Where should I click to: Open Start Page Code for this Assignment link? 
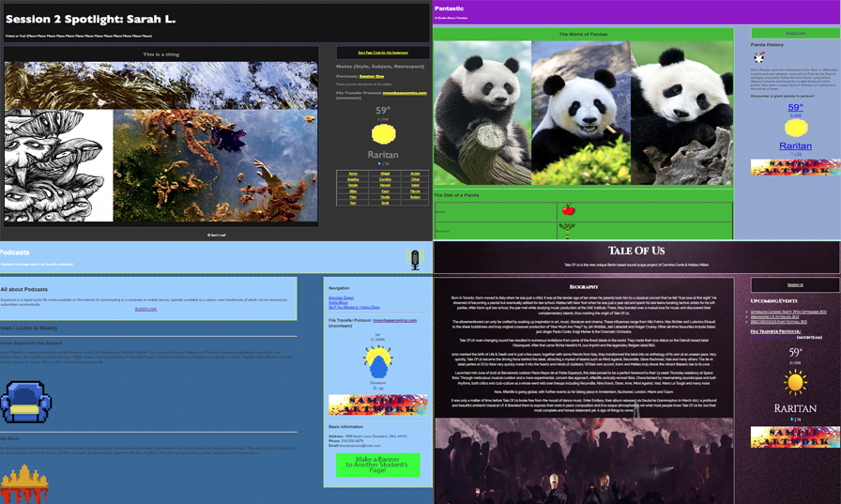click(x=382, y=53)
